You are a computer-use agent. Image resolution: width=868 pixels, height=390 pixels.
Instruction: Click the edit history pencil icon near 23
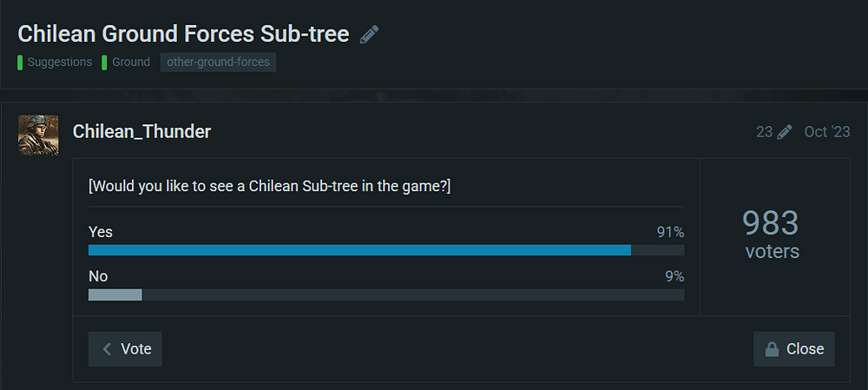[x=785, y=132]
